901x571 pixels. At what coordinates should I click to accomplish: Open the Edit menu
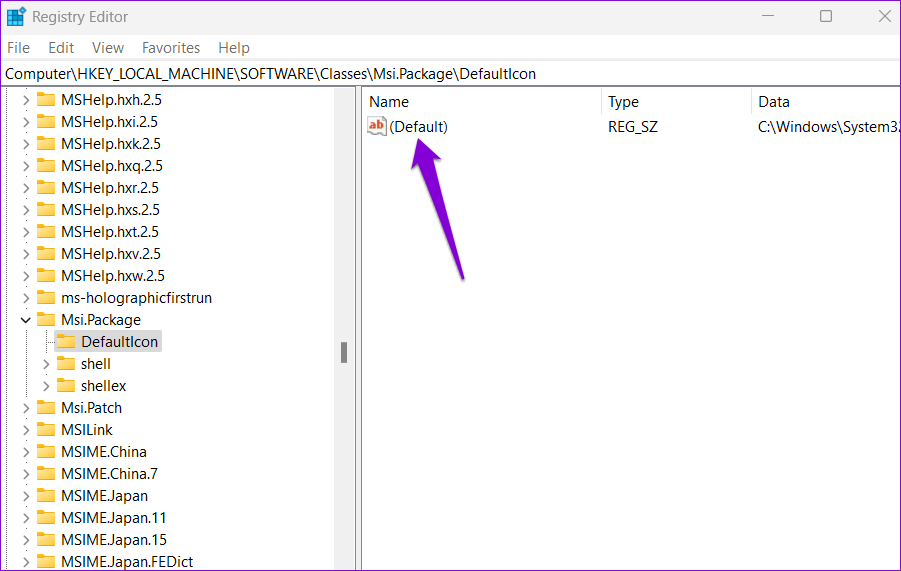coord(61,48)
